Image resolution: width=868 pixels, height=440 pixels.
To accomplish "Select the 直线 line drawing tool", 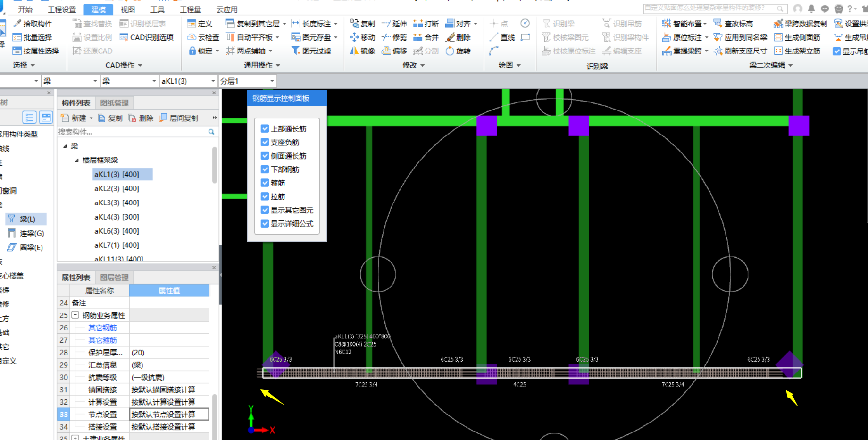I will [502, 37].
